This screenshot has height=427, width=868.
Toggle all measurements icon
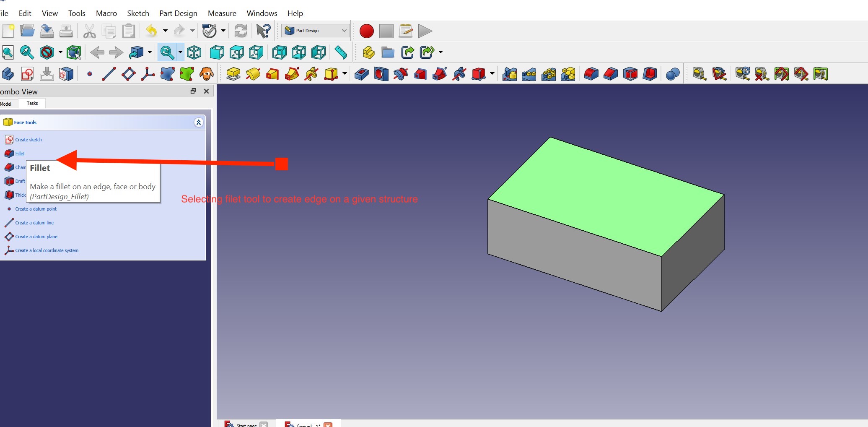pos(782,74)
